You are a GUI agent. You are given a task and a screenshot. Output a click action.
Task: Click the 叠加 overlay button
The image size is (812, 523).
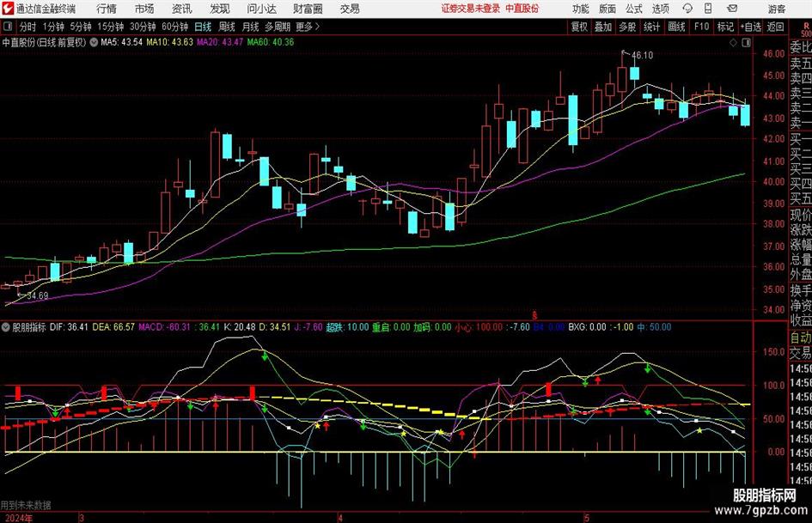[603, 27]
